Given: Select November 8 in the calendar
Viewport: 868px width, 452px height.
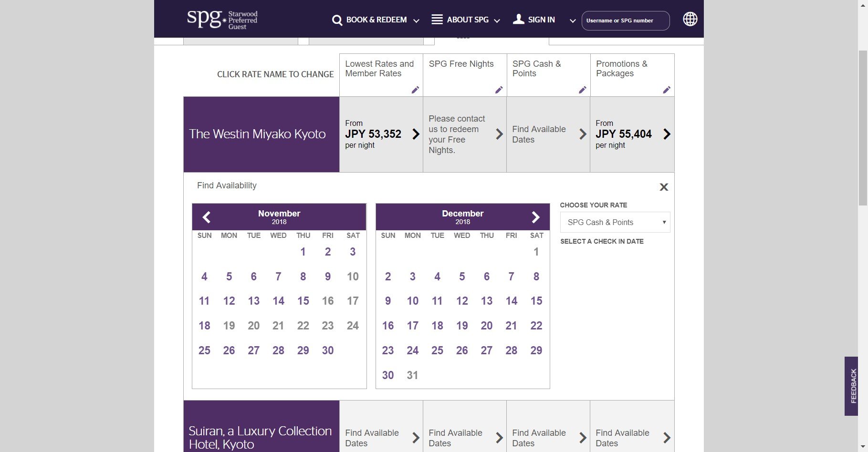Looking at the screenshot, I should coord(303,277).
